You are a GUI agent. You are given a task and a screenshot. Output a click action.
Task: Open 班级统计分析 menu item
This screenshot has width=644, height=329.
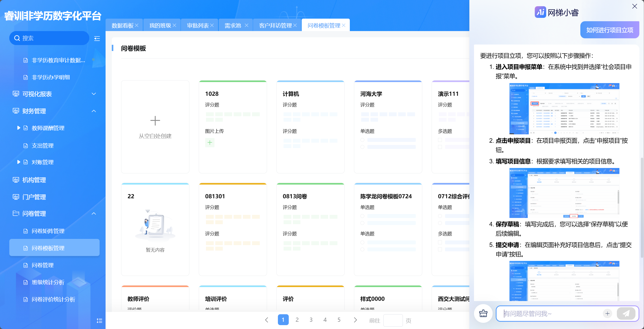click(48, 282)
